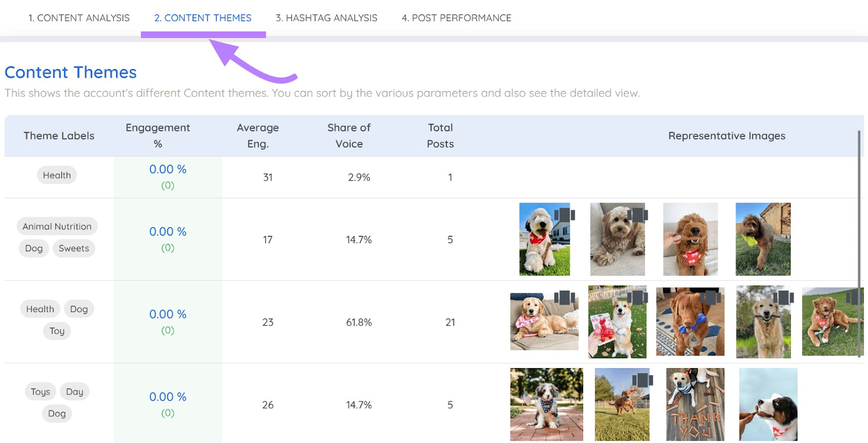This screenshot has height=443, width=868.
Task: Select the Toy theme label
Action: click(57, 331)
